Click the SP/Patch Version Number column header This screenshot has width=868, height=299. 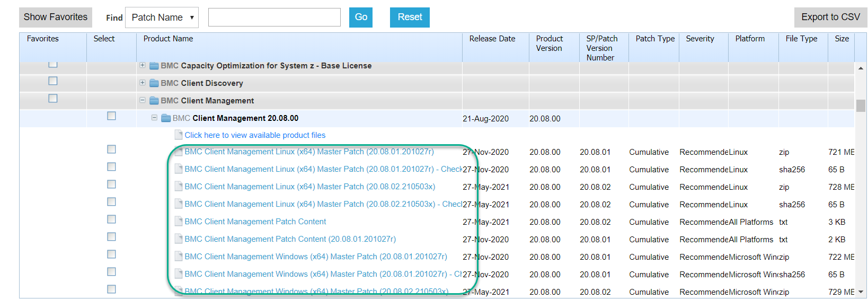602,48
